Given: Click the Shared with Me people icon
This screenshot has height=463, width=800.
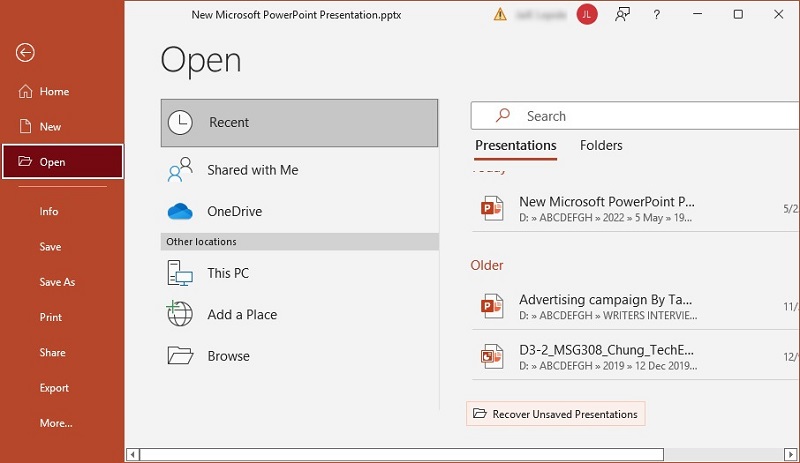Looking at the screenshot, I should pyautogui.click(x=180, y=169).
